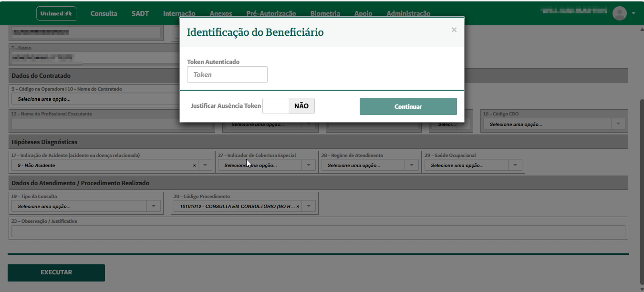The height and width of the screenshot is (292, 644).
Task: Expand the 16 – Código CBO selector
Action: click(x=618, y=123)
